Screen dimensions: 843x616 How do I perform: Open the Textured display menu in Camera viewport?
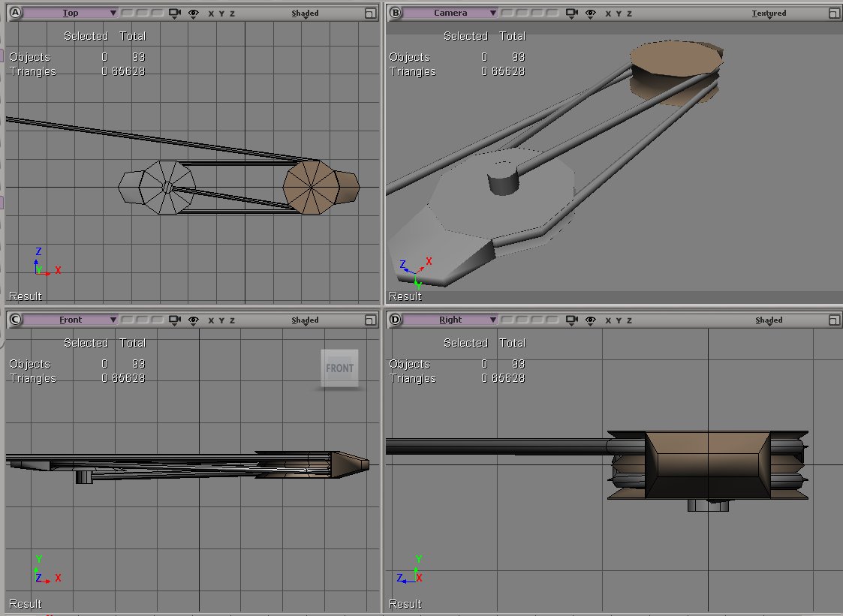(769, 14)
